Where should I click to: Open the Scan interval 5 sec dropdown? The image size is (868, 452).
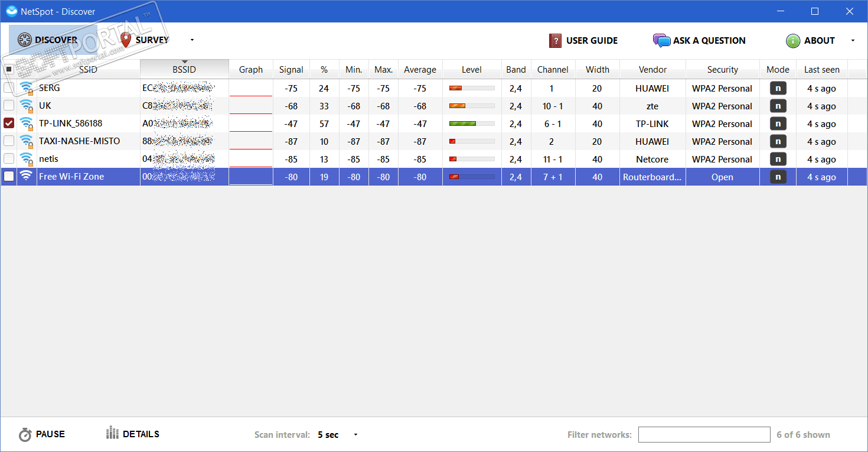[337, 435]
